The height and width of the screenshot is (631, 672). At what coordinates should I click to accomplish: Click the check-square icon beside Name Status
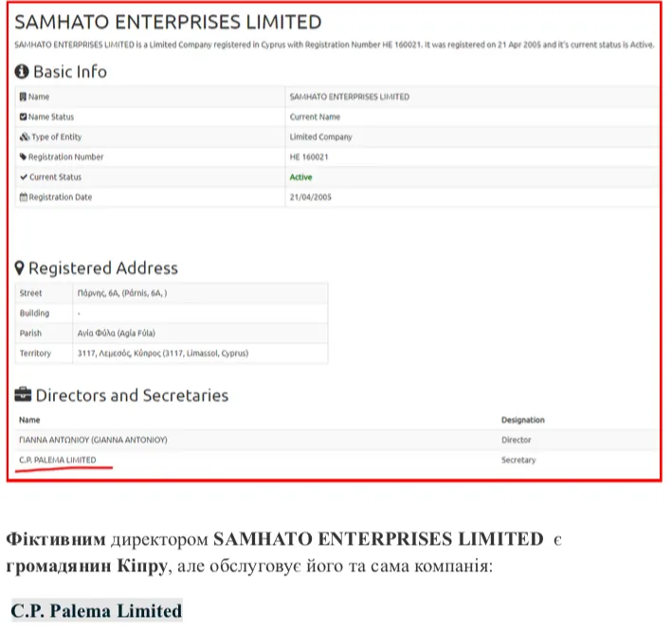23,117
